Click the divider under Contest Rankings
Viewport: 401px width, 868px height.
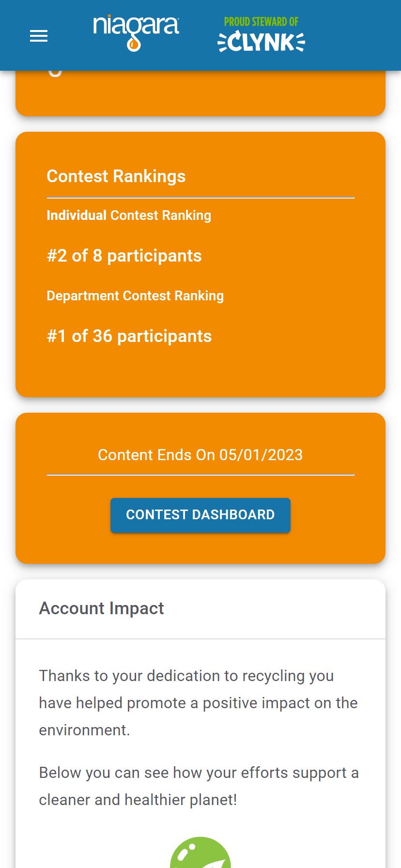[x=200, y=198]
